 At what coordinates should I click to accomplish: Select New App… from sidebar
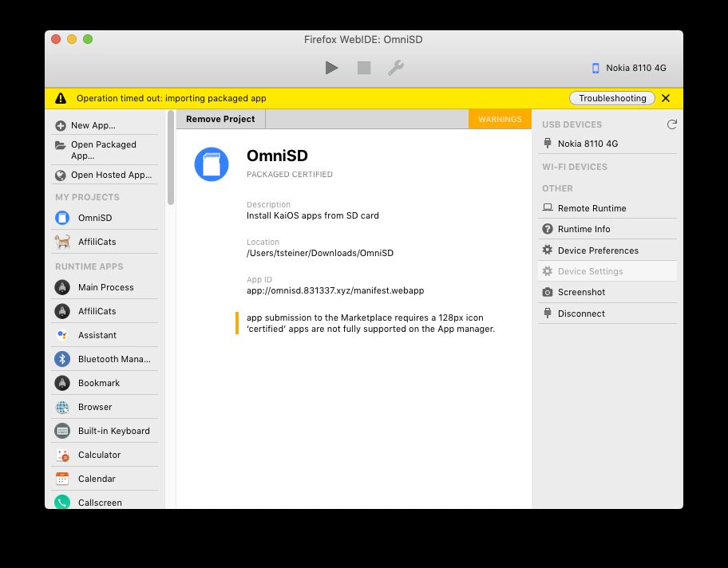pyautogui.click(x=93, y=125)
